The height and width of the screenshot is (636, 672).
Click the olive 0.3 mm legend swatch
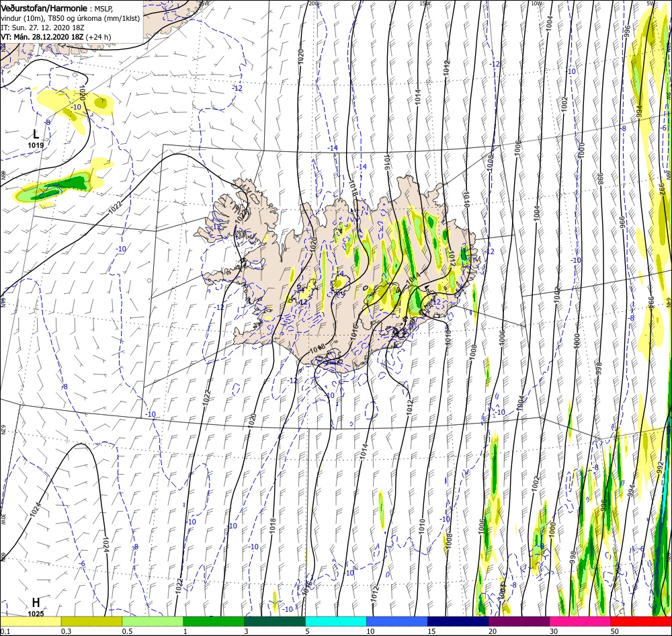pos(91,621)
